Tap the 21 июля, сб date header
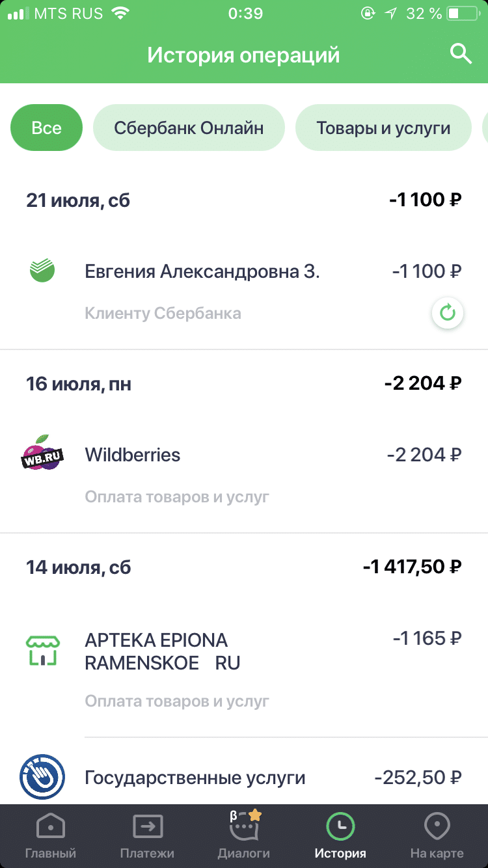 tap(78, 200)
